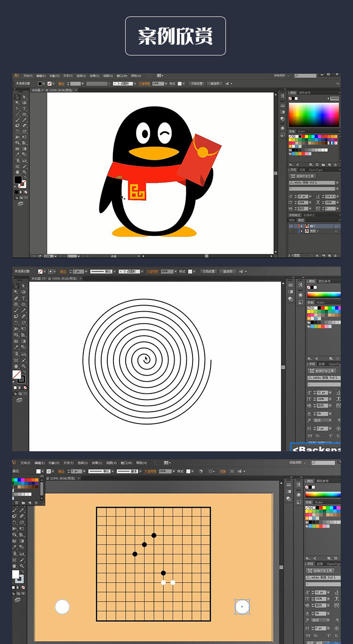353x644 pixels.
Task: Open the Stroke panel icon in spiral screenshot dock
Action: (x=291, y=285)
